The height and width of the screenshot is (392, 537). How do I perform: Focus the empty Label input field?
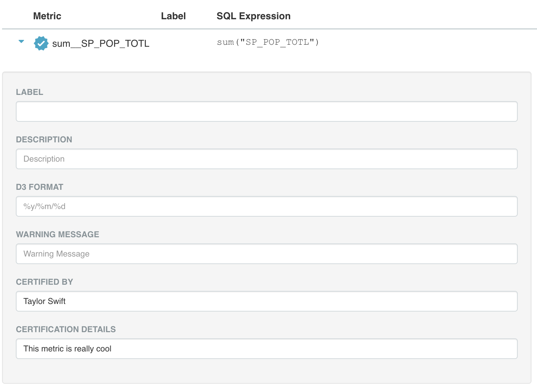[266, 111]
